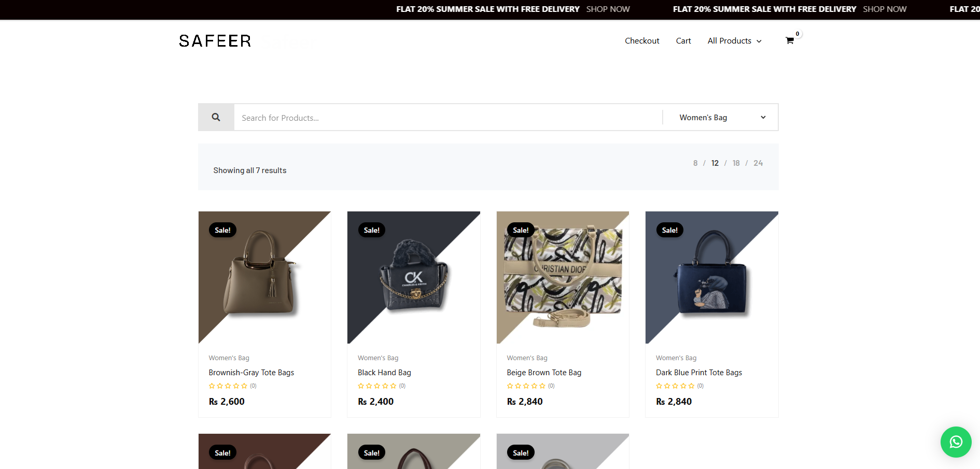
Task: Focus the Search for Products field
Action: (449, 118)
